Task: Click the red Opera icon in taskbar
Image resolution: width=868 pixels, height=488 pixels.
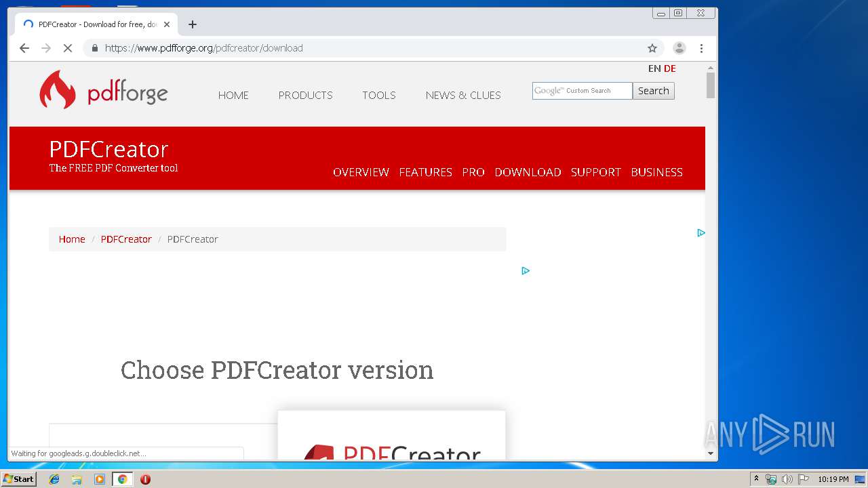Action: point(145,479)
